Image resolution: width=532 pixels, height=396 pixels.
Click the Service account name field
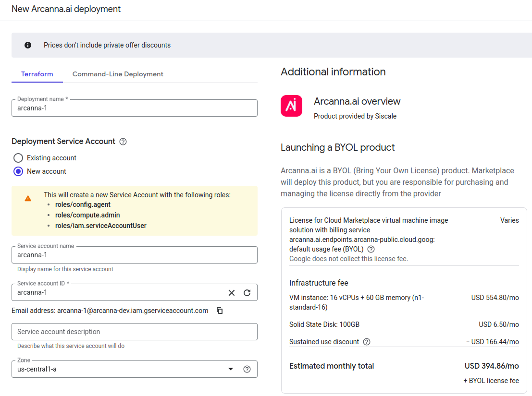(135, 255)
